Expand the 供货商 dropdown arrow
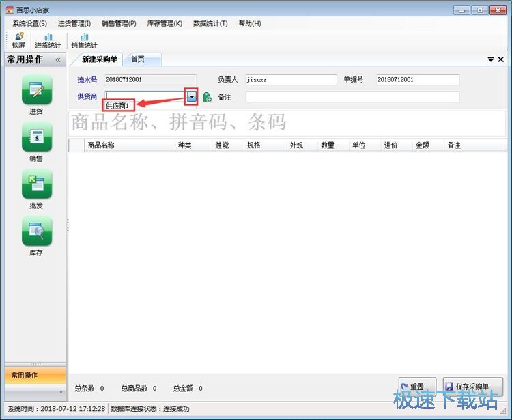 [x=191, y=96]
